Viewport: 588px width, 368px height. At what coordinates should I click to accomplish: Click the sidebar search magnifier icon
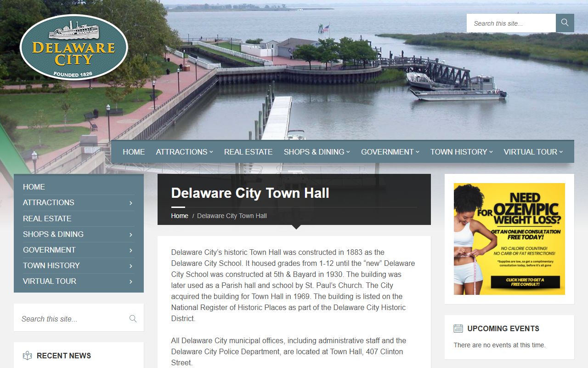coord(133,318)
